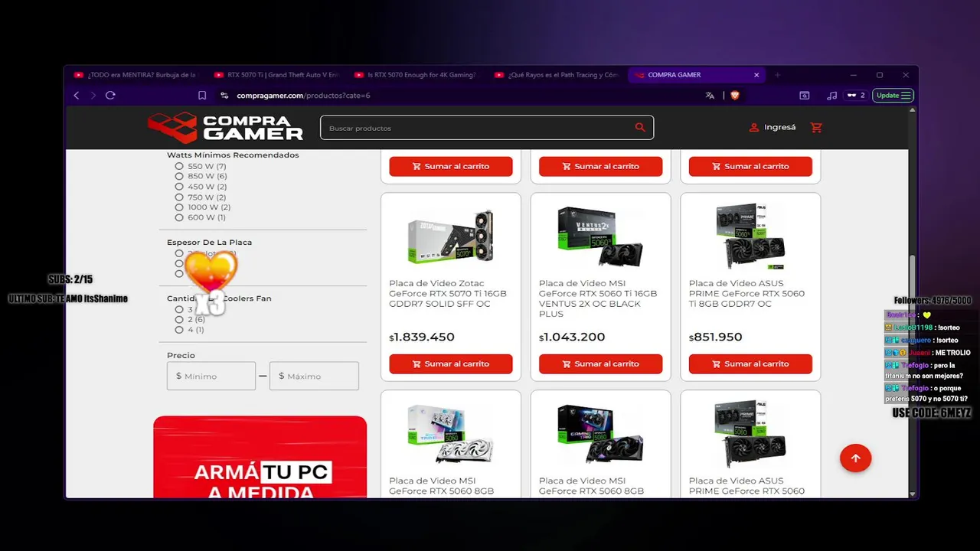
Task: Open Zotac GeForce RTX 5070 Ti title
Action: [x=448, y=294]
